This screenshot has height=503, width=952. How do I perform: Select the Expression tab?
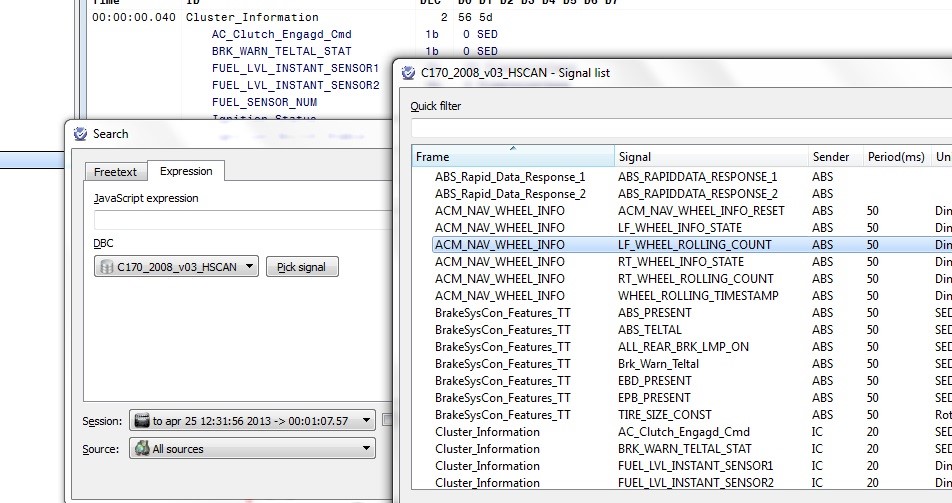(186, 171)
